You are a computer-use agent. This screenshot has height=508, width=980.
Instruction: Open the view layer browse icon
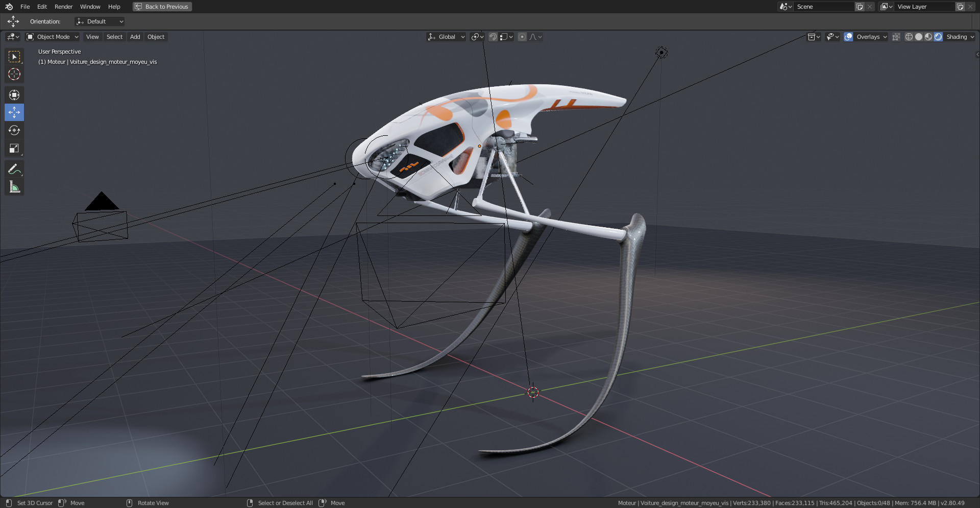(x=886, y=7)
